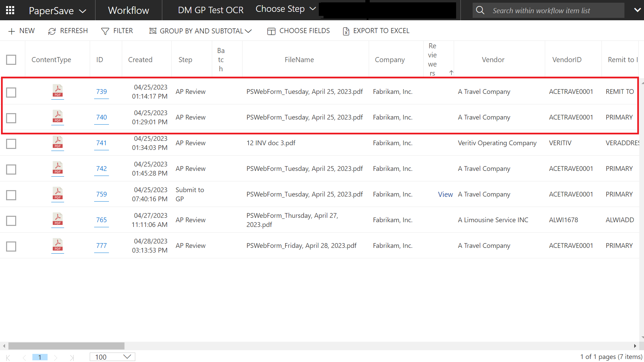The width and height of the screenshot is (644, 362).
Task: Check the row checkbox for item 777
Action: [11, 246]
